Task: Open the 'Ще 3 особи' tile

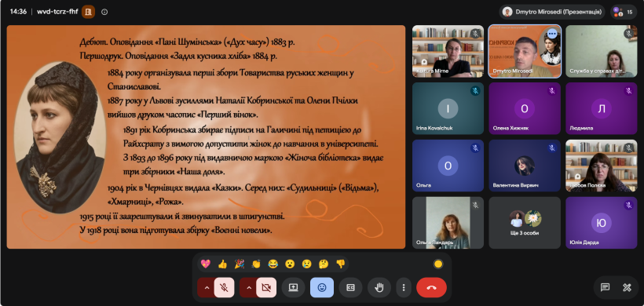Action: click(x=525, y=223)
